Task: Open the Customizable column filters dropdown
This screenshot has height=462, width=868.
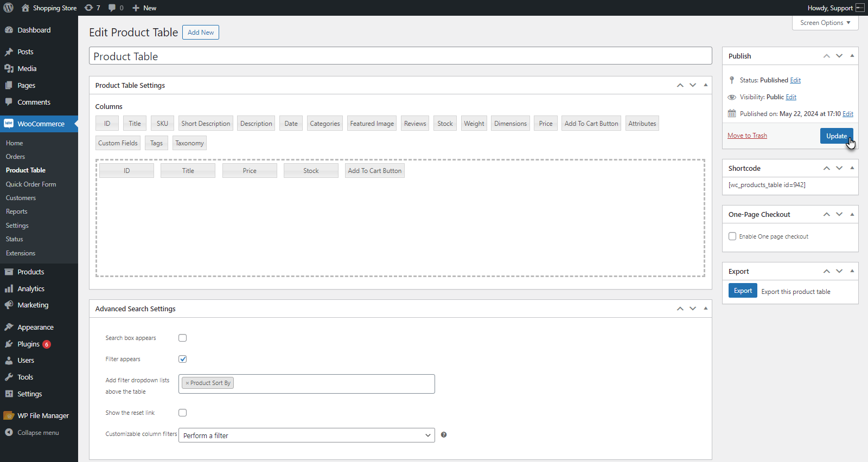Action: [x=307, y=435]
